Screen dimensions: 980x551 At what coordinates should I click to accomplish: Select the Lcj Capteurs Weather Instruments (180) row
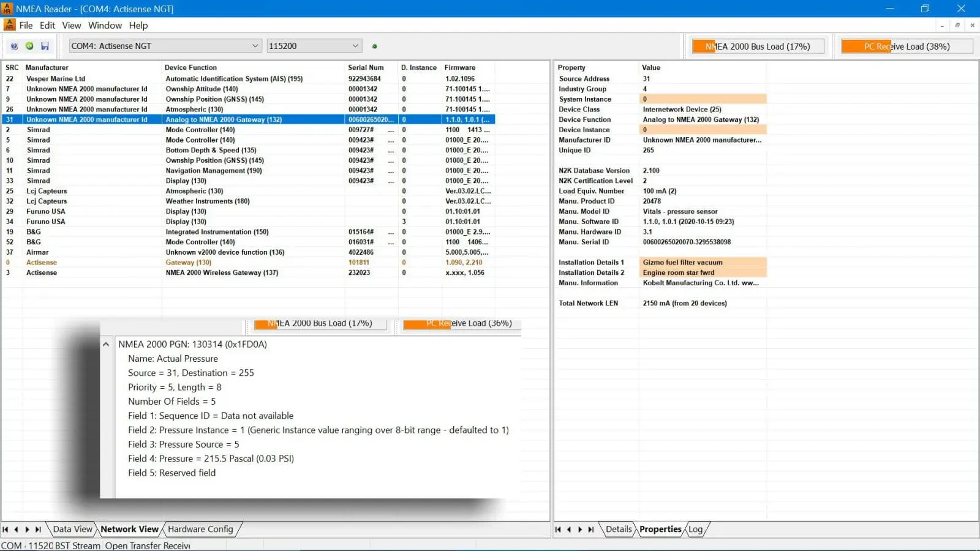[x=249, y=201]
